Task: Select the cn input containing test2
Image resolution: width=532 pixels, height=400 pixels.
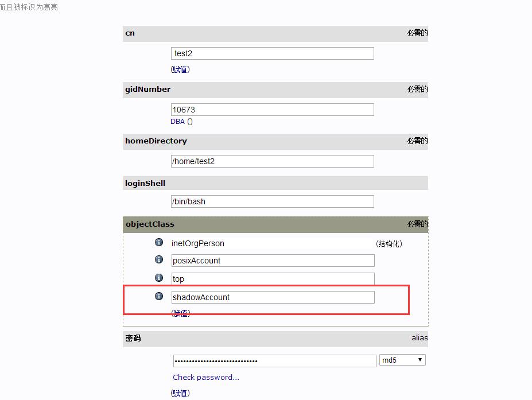Action: (x=271, y=53)
